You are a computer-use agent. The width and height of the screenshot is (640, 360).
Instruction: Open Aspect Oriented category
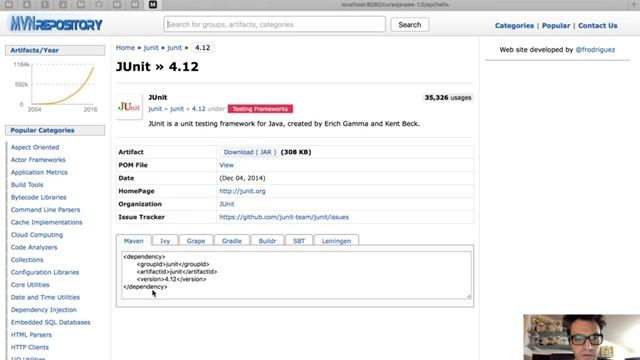[x=35, y=147]
